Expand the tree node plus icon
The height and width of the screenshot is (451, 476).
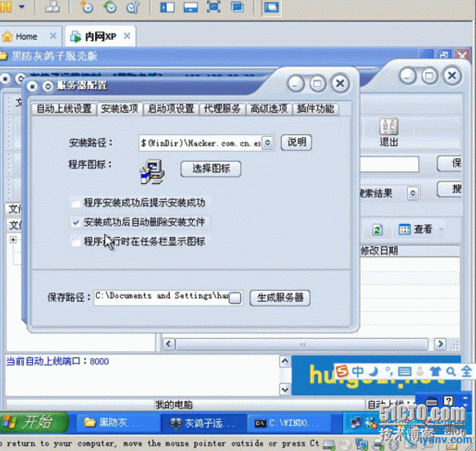pos(13,240)
